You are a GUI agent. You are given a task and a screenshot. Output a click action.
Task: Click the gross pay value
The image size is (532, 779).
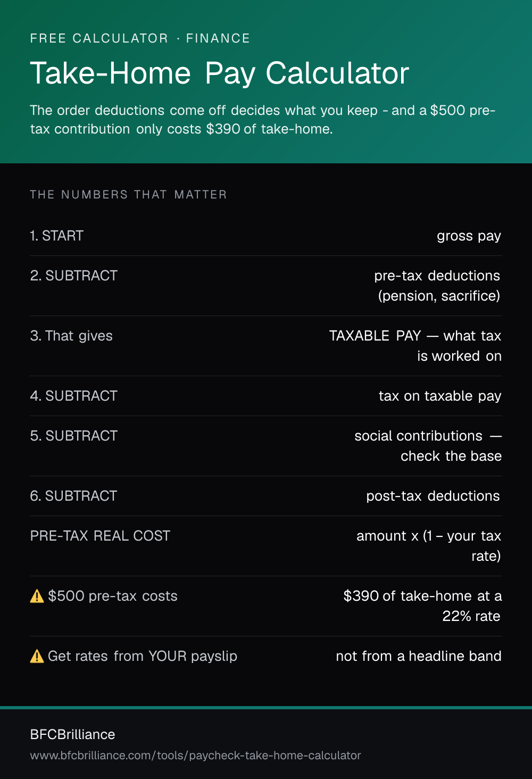(469, 236)
